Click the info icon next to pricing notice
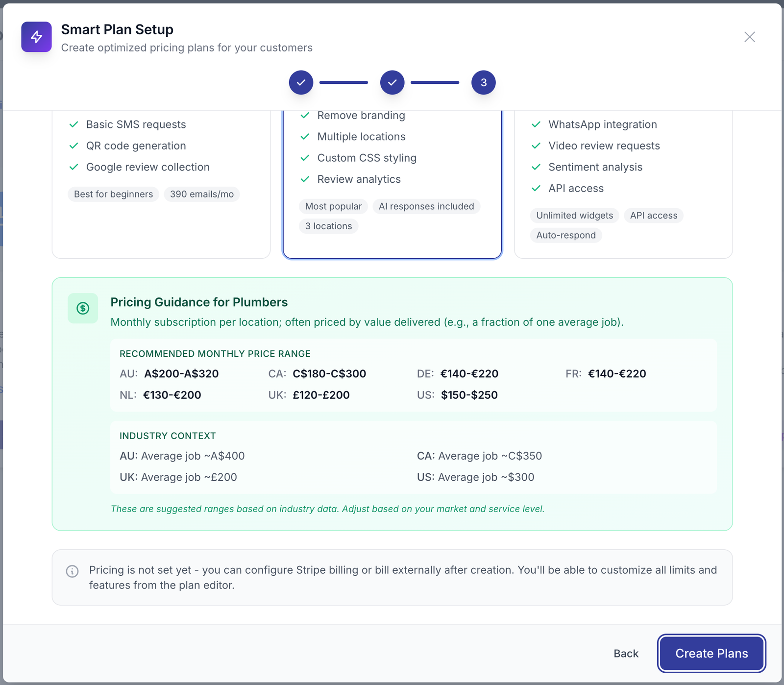This screenshot has width=784, height=685. 73,571
